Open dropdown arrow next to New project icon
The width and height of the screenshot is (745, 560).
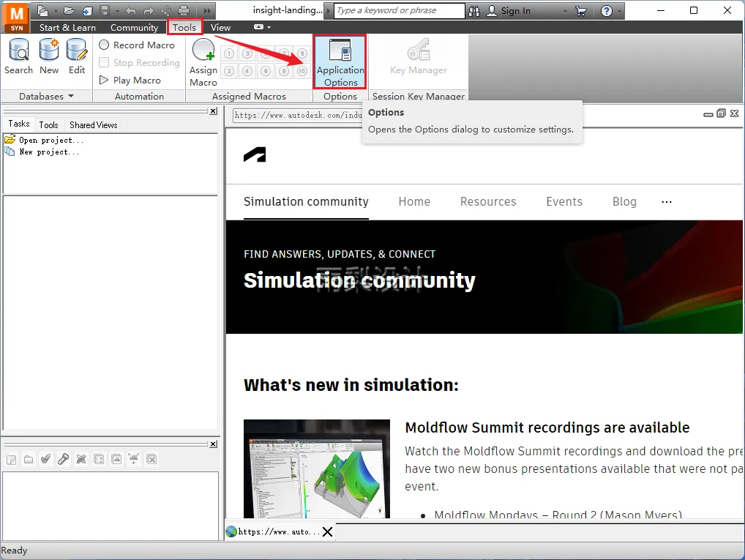(x=55, y=11)
